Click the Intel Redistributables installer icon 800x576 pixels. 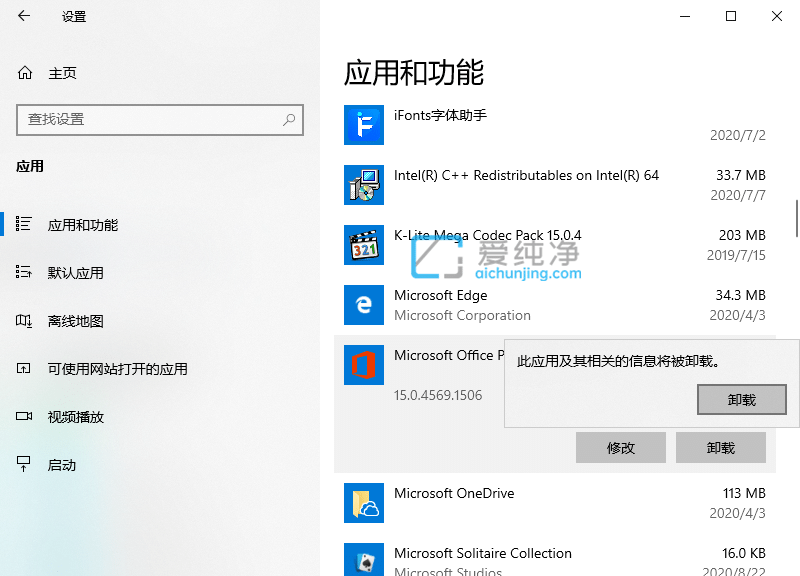tap(364, 185)
